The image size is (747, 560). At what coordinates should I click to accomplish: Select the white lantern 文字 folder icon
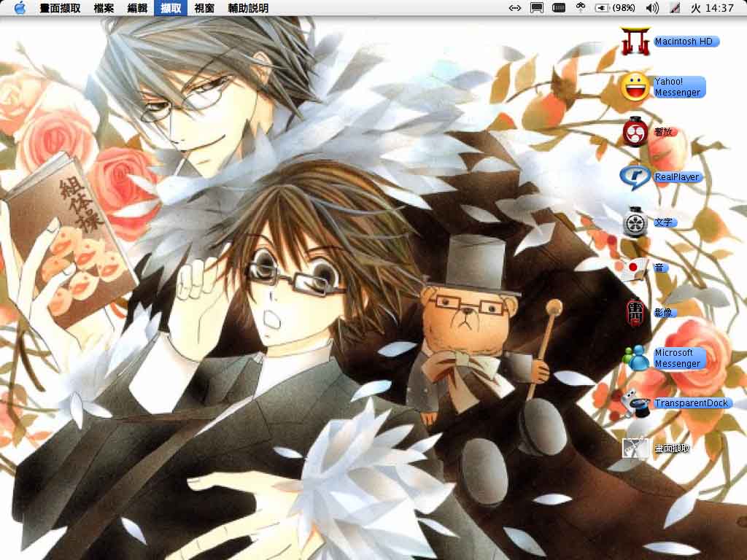coord(635,222)
